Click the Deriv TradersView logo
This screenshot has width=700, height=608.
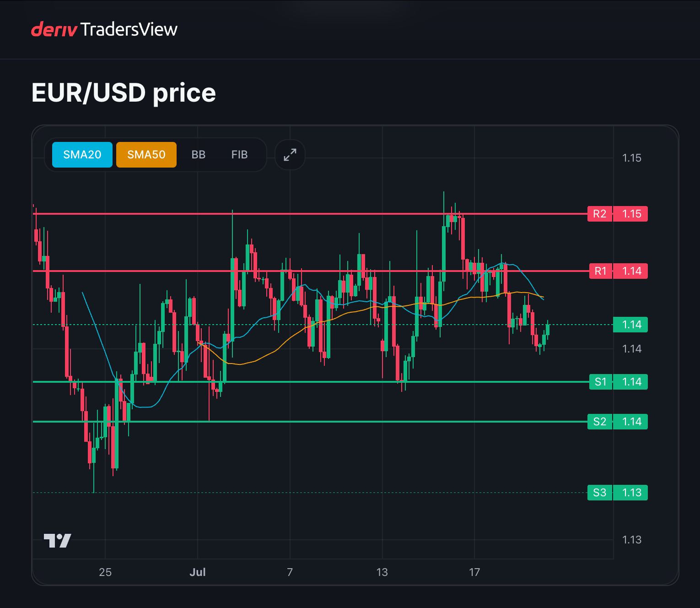pyautogui.click(x=104, y=29)
